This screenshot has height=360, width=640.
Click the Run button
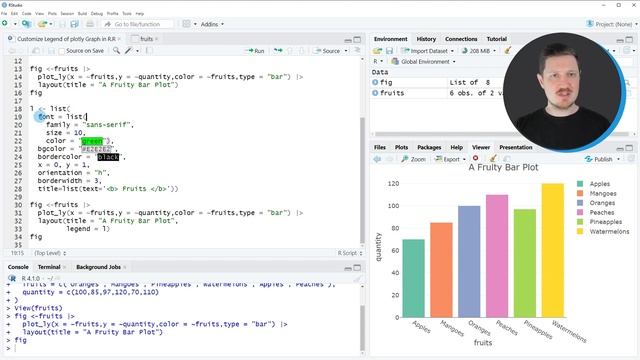pos(256,51)
